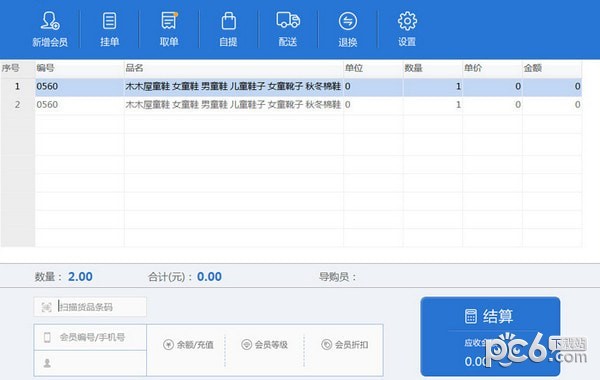Click the 余额/充值 balance recharge button
This screenshot has width=600, height=380.
pyautogui.click(x=189, y=345)
